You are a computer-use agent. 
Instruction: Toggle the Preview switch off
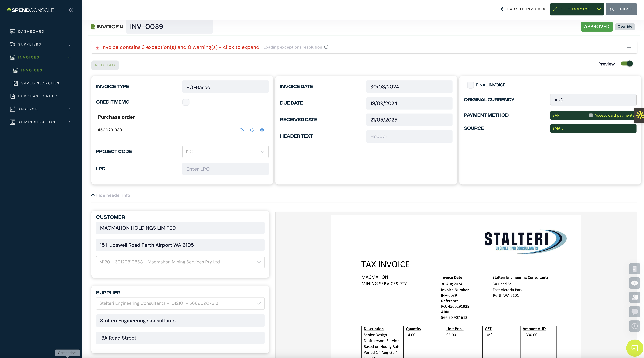pos(627,64)
